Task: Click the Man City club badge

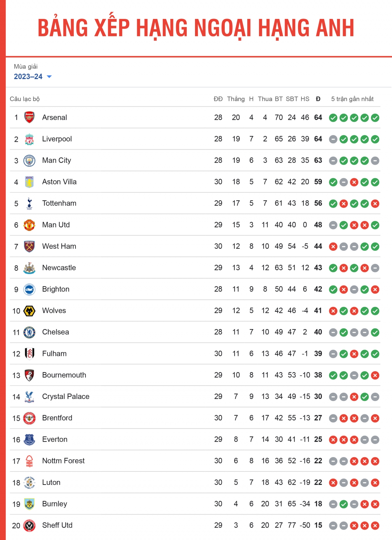Action: (29, 161)
